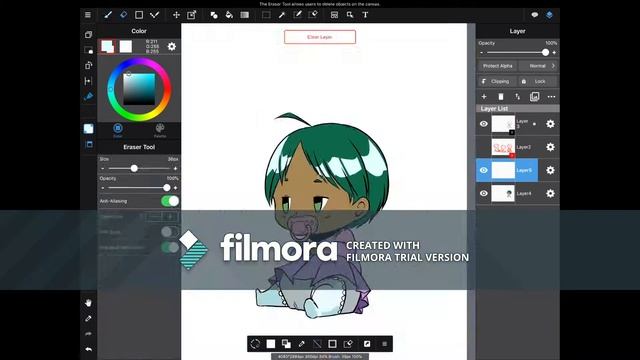Screen dimensions: 640x360
Task: Select Layer2 thumbnail in layer list
Action: [503, 147]
